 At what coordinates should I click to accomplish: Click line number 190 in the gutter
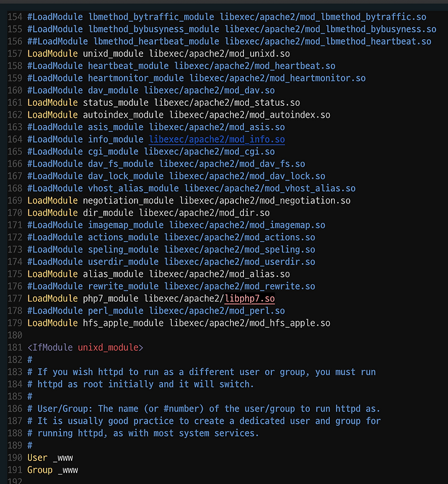click(x=15, y=458)
